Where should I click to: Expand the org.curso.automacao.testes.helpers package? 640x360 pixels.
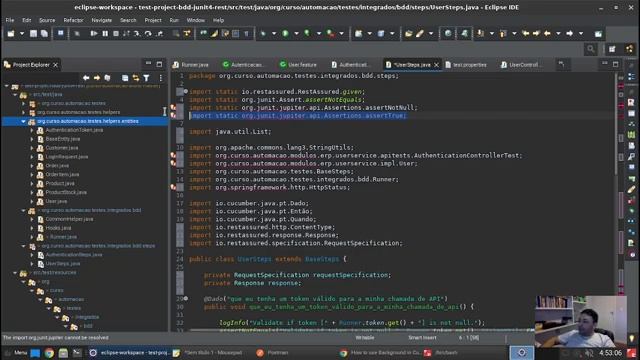point(23,112)
